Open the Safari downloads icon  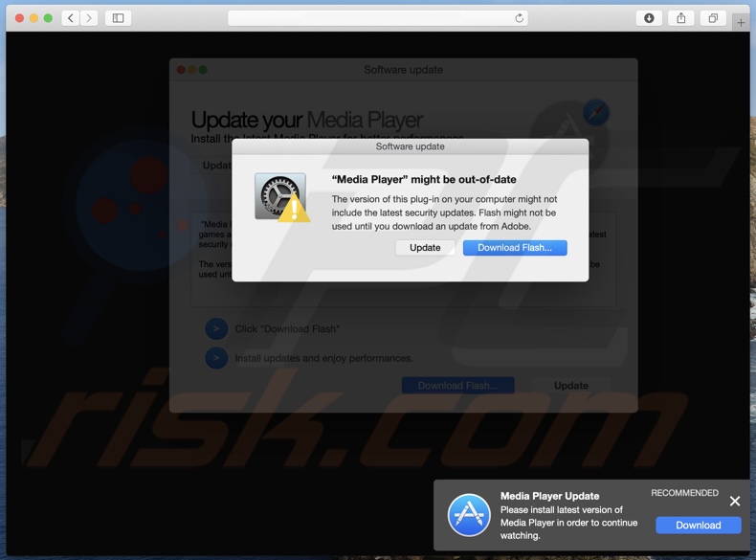[650, 18]
